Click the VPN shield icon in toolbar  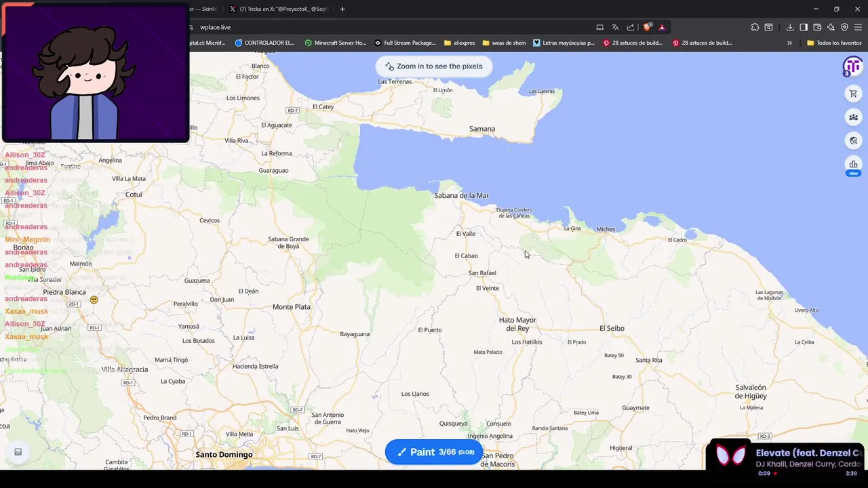pyautogui.click(x=844, y=27)
